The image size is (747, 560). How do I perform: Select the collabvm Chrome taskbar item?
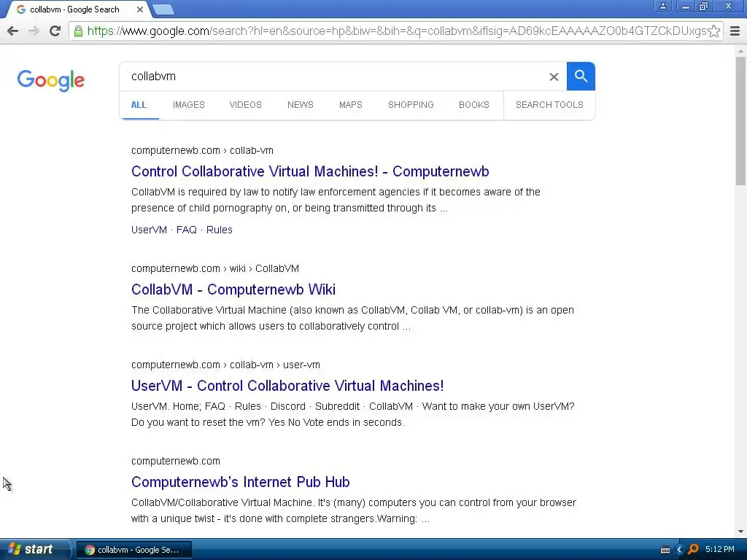(x=134, y=550)
